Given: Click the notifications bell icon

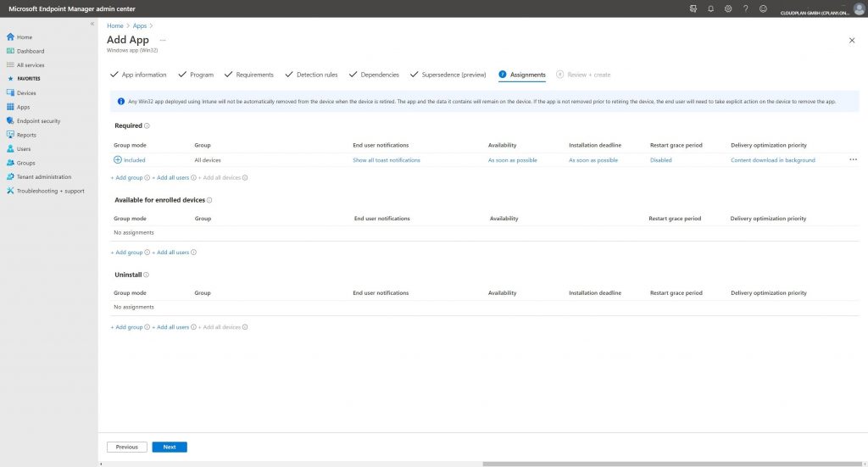Looking at the screenshot, I should [711, 8].
